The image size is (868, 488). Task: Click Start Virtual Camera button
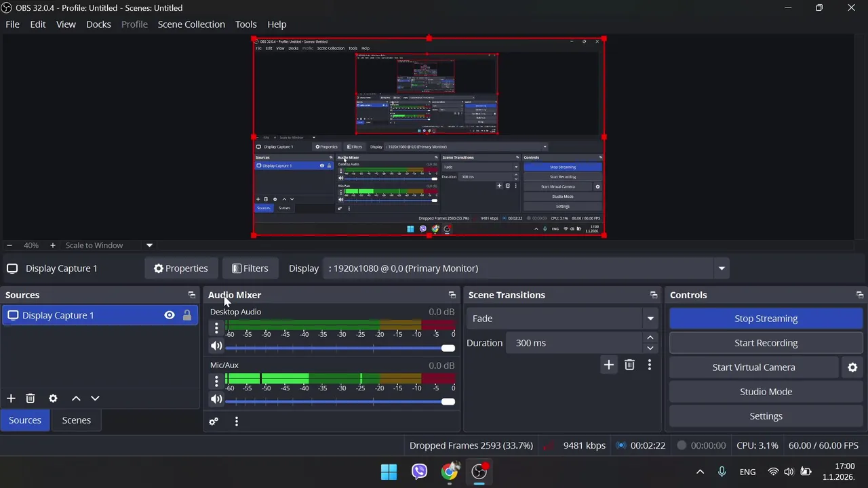tap(754, 367)
